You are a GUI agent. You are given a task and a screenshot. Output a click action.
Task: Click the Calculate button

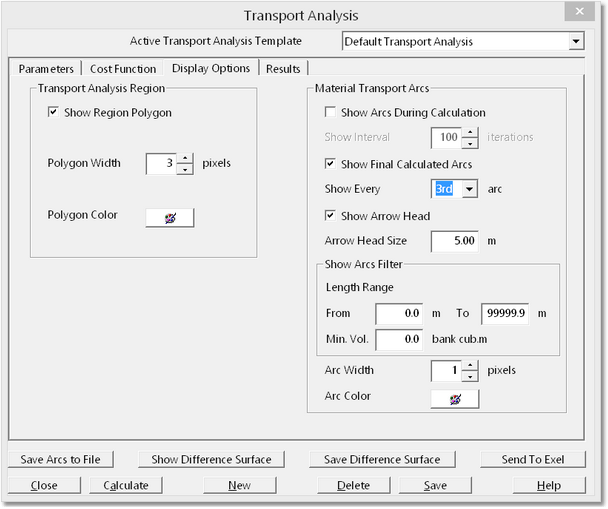pyautogui.click(x=126, y=485)
